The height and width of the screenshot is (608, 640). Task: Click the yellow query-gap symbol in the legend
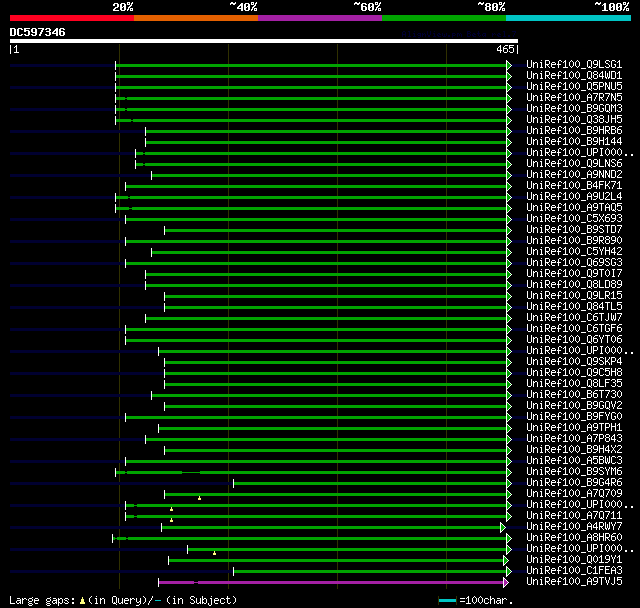(x=82, y=601)
